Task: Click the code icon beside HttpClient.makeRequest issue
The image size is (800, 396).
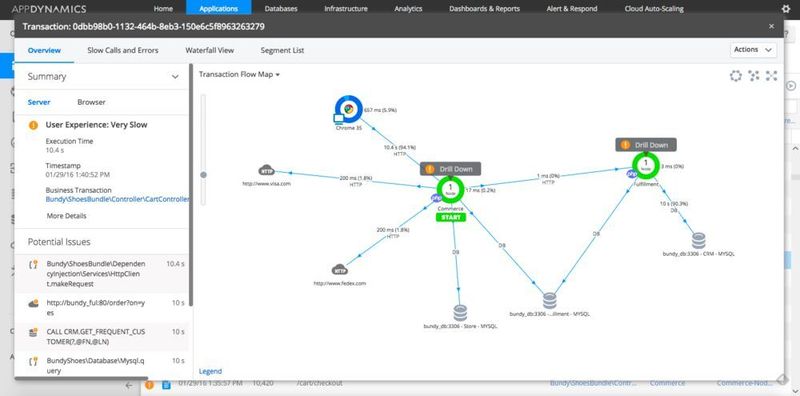Action: [33, 264]
